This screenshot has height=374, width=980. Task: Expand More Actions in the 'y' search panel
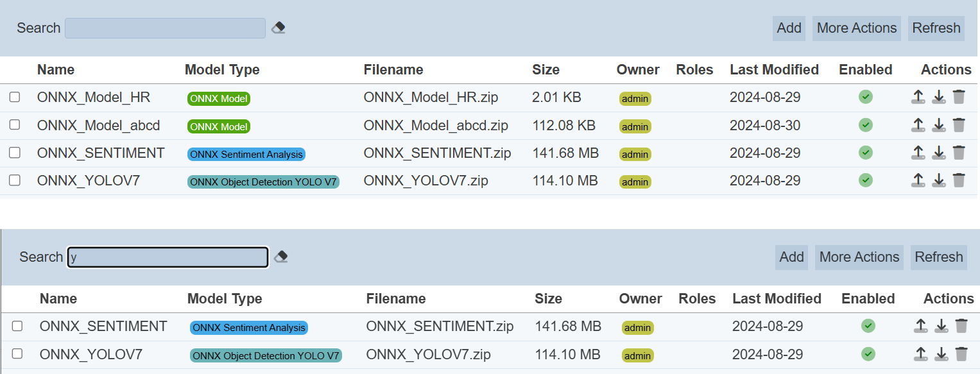(x=859, y=257)
